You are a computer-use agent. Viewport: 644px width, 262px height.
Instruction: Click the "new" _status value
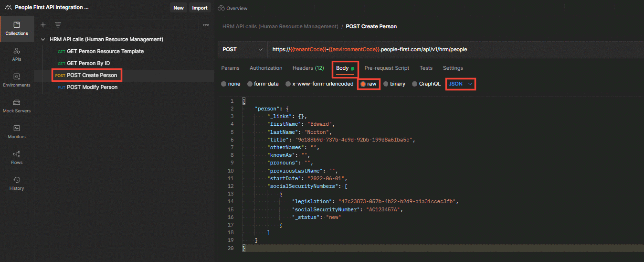tap(333, 217)
